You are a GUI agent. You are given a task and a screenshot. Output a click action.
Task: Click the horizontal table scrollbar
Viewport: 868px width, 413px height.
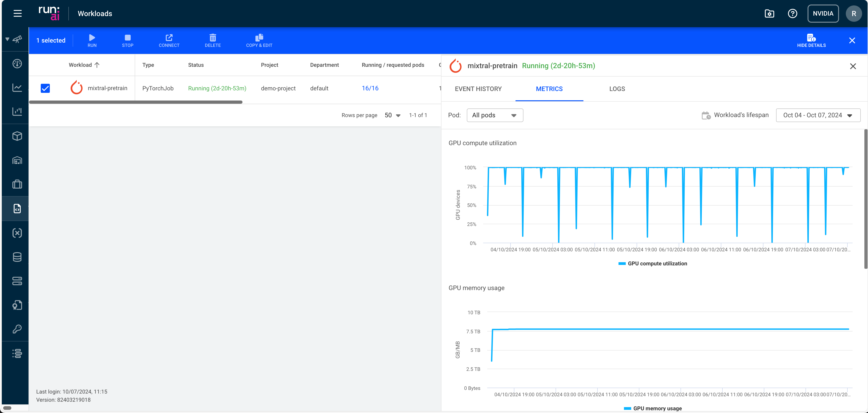(x=136, y=102)
